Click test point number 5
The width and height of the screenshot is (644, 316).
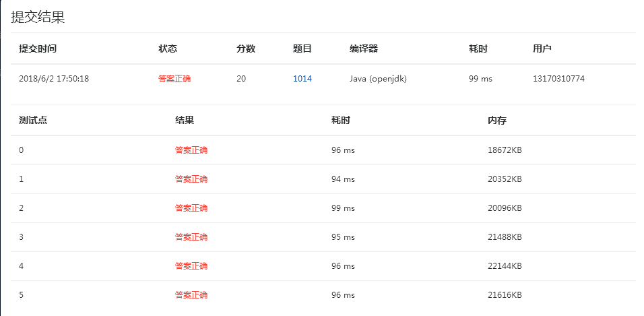coord(22,295)
